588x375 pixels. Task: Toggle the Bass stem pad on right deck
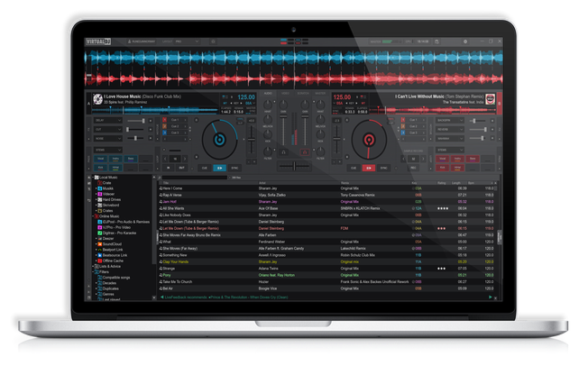click(473, 159)
